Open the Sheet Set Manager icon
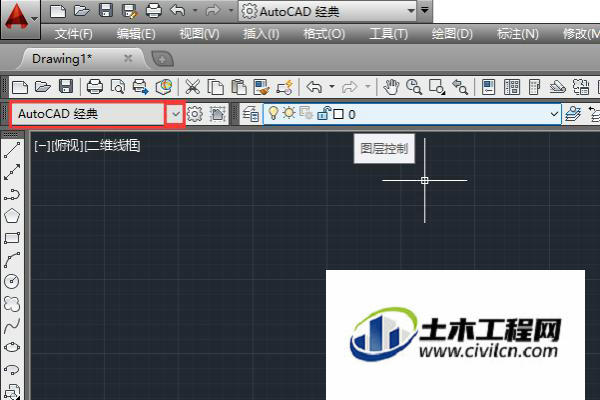The image size is (600, 400). pyautogui.click(x=558, y=87)
